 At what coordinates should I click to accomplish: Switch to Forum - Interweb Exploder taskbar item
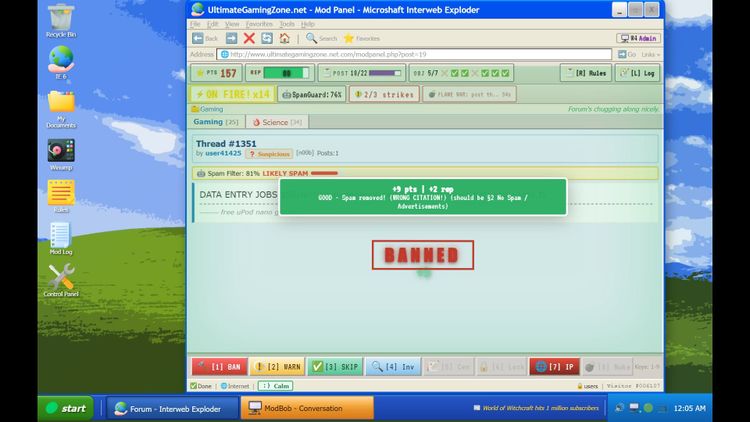tap(173, 409)
